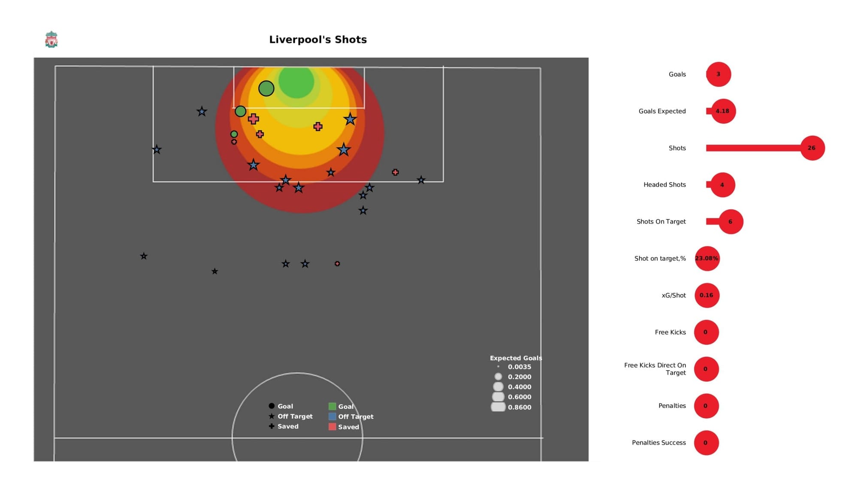
Task: Drag the Shots On Target slider
Action: click(x=731, y=221)
